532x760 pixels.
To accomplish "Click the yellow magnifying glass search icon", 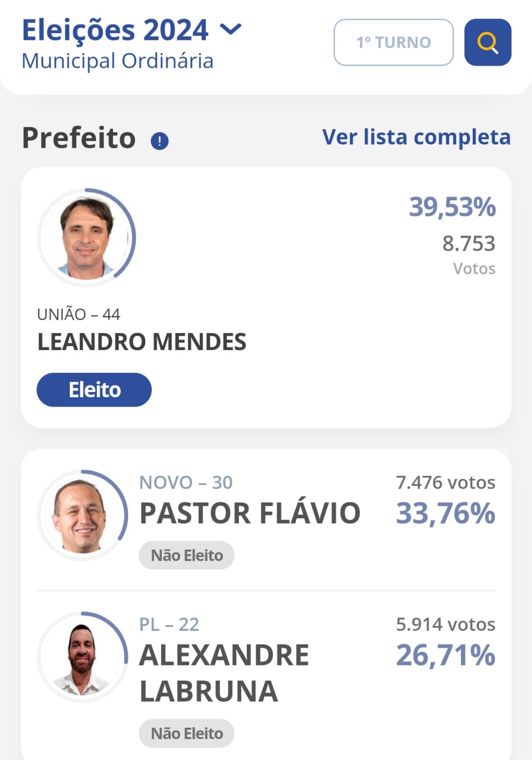I will (x=487, y=42).
